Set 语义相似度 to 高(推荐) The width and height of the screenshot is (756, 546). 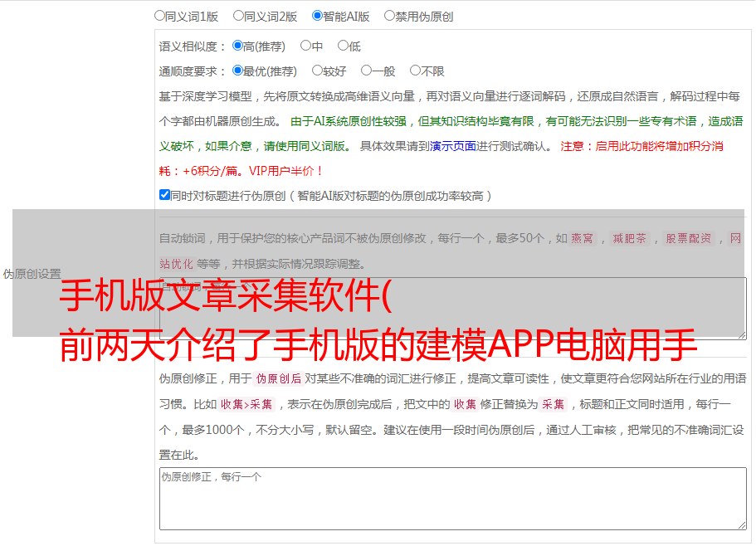tap(237, 46)
